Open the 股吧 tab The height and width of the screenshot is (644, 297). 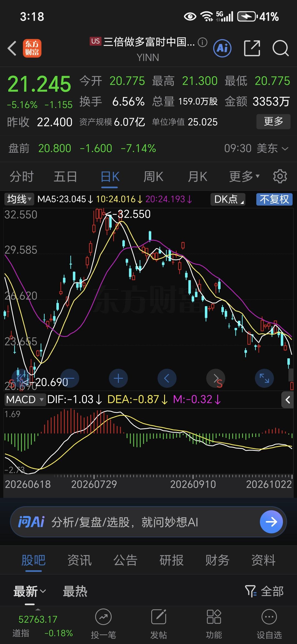tap(34, 560)
